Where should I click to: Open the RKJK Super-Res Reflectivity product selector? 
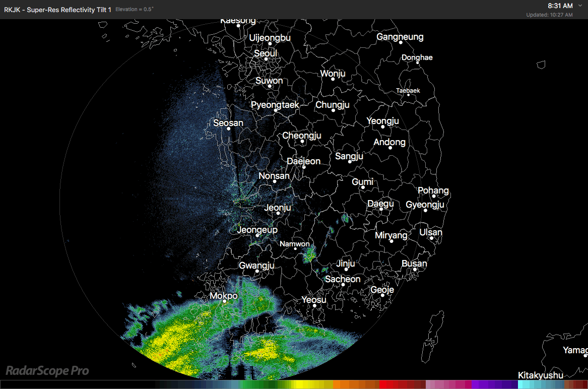pyautogui.click(x=57, y=9)
